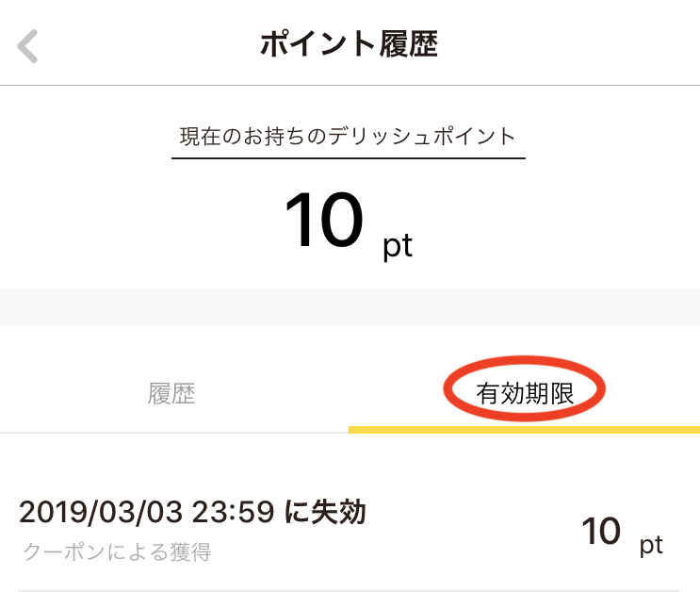
Task: Click the ポイント履歴 page title
Action: pyautogui.click(x=350, y=43)
